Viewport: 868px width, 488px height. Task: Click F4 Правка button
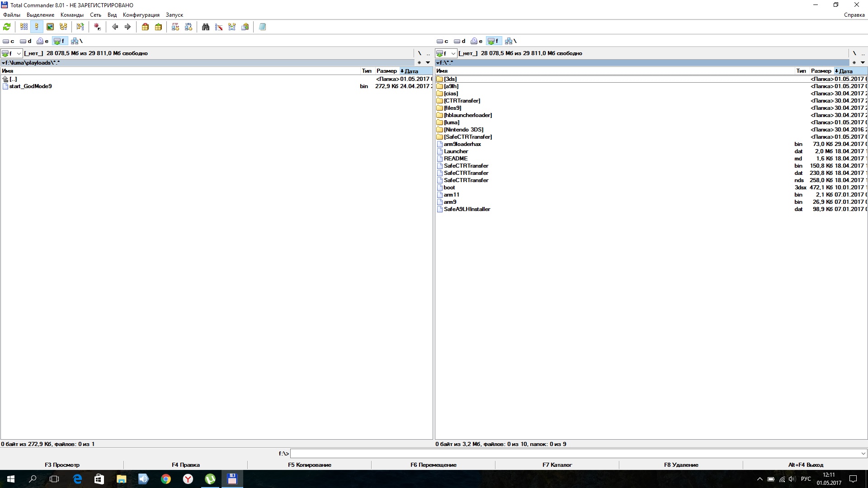click(x=185, y=465)
